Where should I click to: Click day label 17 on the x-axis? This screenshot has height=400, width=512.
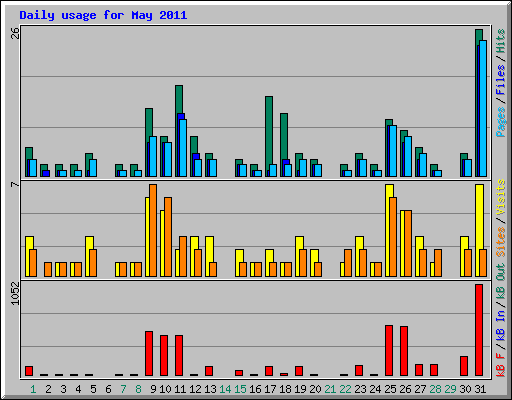(270, 389)
